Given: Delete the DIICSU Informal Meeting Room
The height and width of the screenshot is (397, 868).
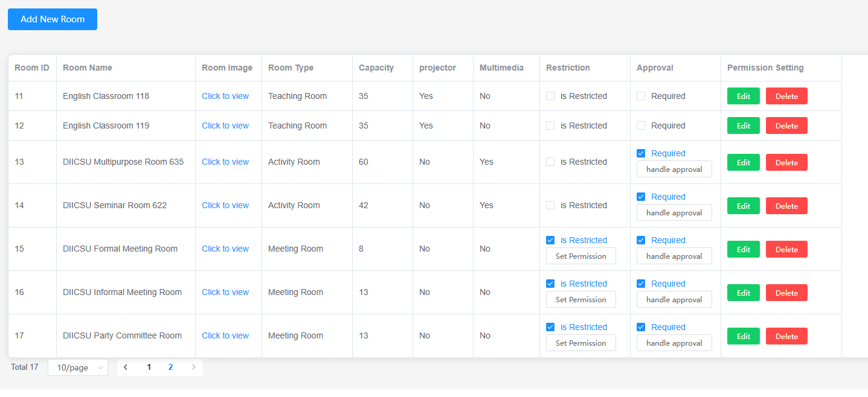Looking at the screenshot, I should 786,293.
